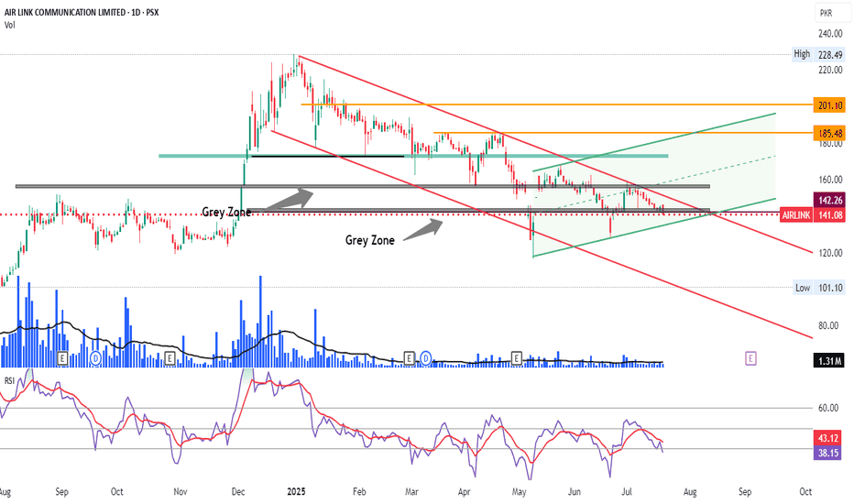The width and height of the screenshot is (854, 504).
Task: Select the orange horizontal line at 201.10
Action: click(555, 104)
